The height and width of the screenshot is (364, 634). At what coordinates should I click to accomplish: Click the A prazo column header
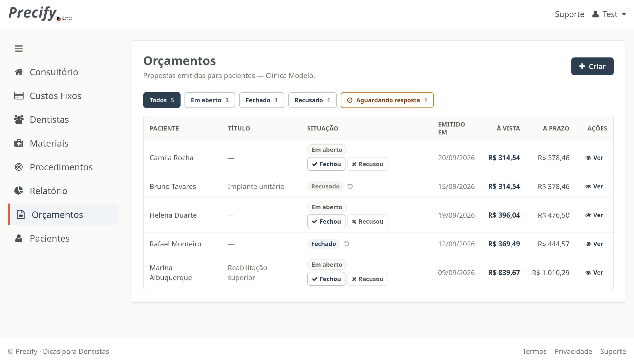click(x=556, y=128)
